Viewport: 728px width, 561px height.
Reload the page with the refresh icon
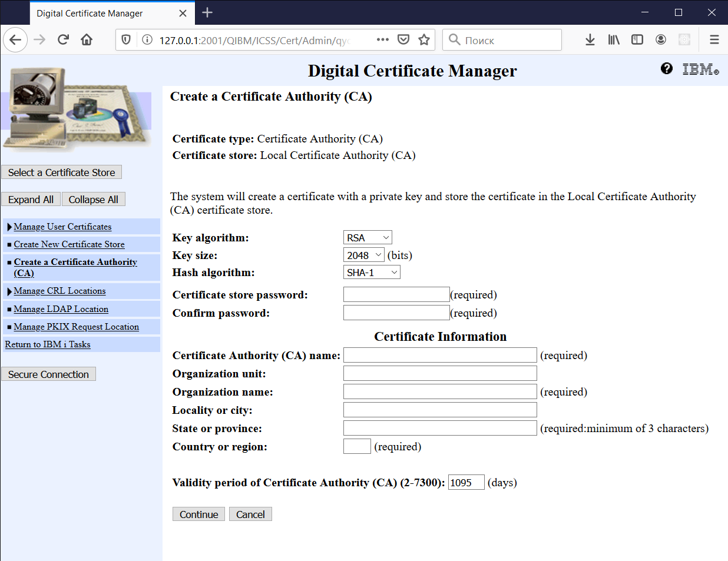63,39
